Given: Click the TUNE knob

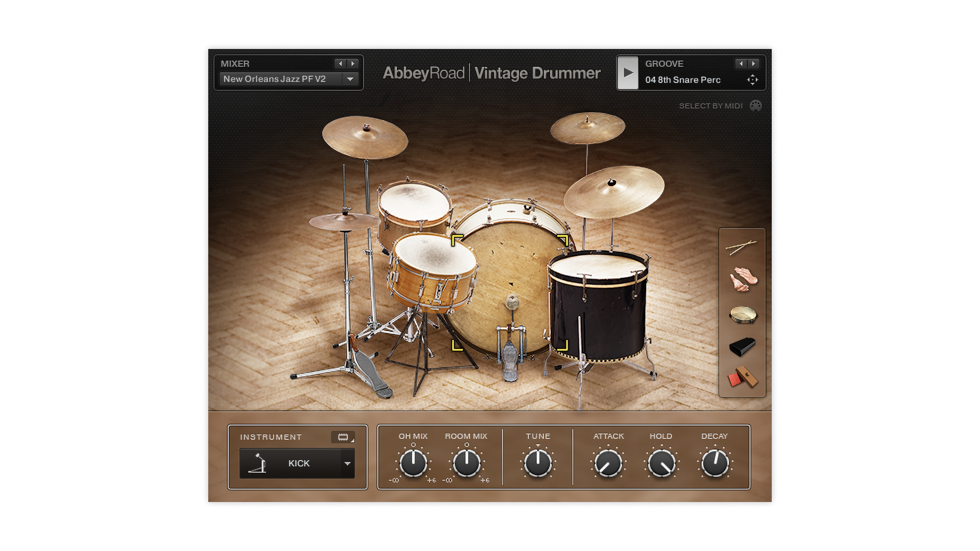Looking at the screenshot, I should click(538, 463).
